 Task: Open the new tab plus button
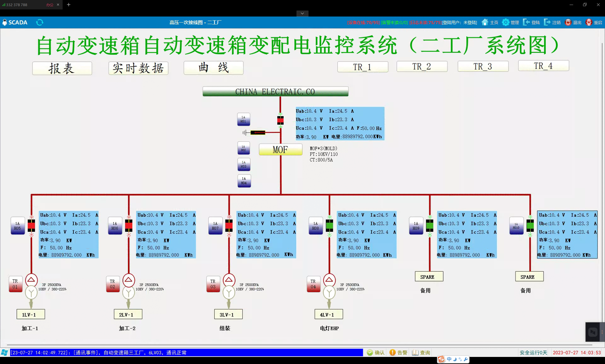69,5
